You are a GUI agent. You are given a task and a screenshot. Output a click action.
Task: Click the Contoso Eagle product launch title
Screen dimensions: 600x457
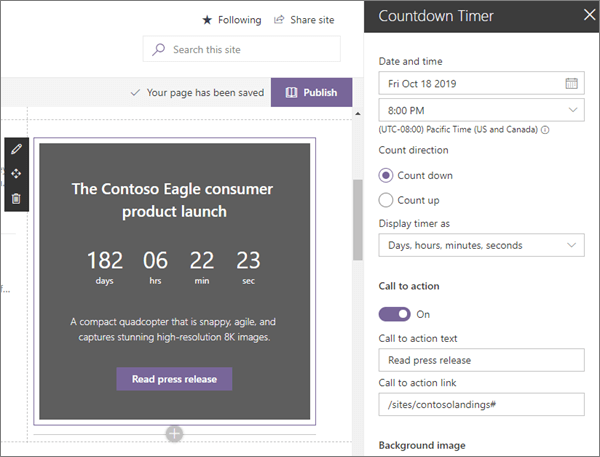click(x=173, y=200)
